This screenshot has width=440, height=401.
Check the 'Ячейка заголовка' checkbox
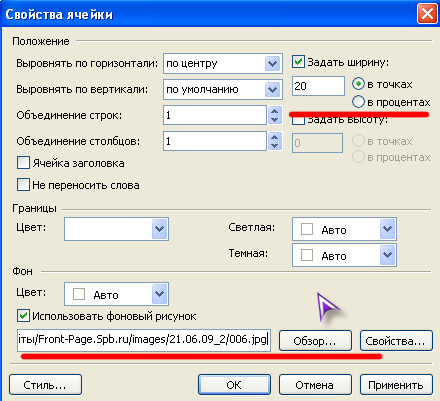click(x=23, y=163)
